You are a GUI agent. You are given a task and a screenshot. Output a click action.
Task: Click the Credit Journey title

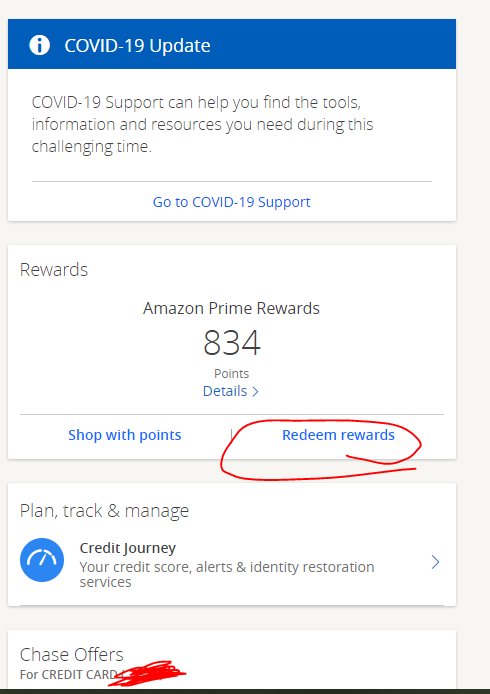[127, 548]
